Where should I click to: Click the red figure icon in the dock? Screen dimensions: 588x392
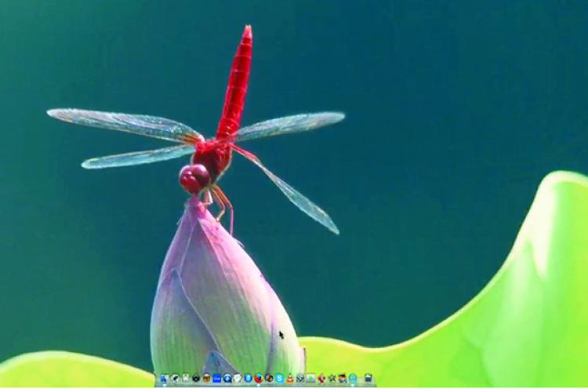pos(321,378)
